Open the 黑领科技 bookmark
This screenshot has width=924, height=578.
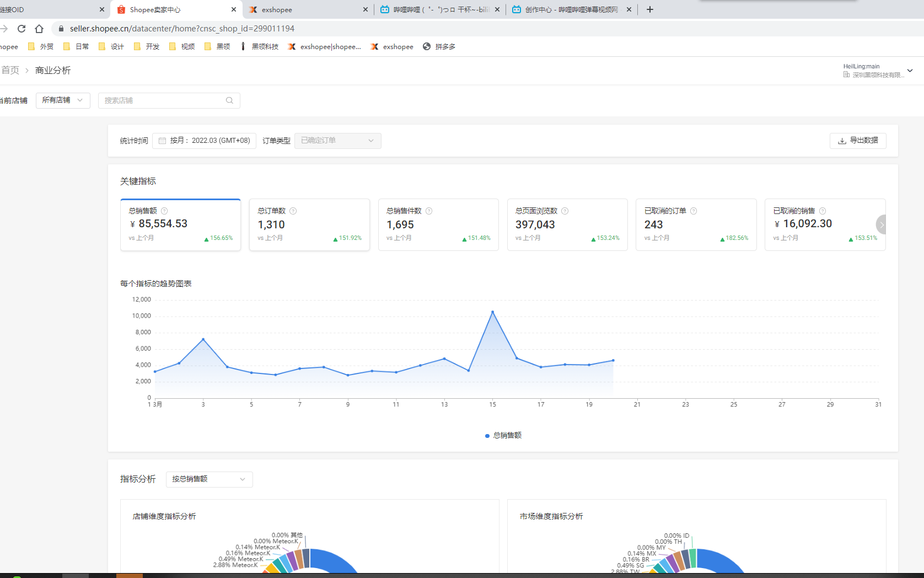[x=259, y=47]
